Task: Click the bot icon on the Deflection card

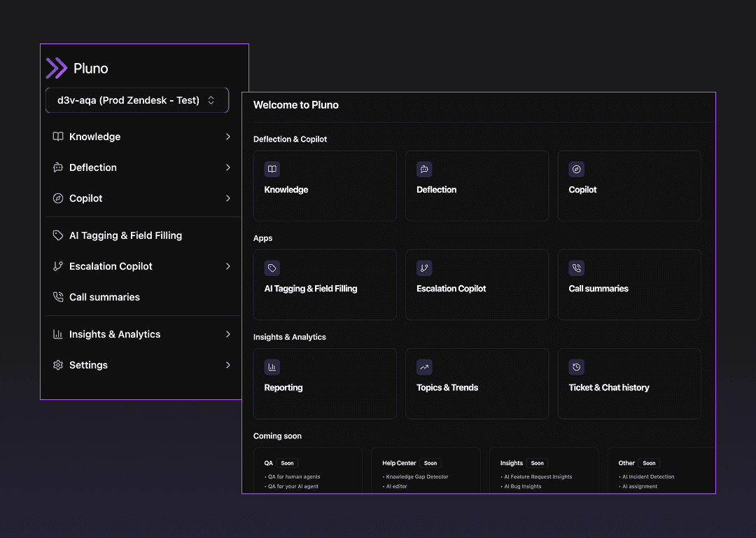Action: click(424, 169)
